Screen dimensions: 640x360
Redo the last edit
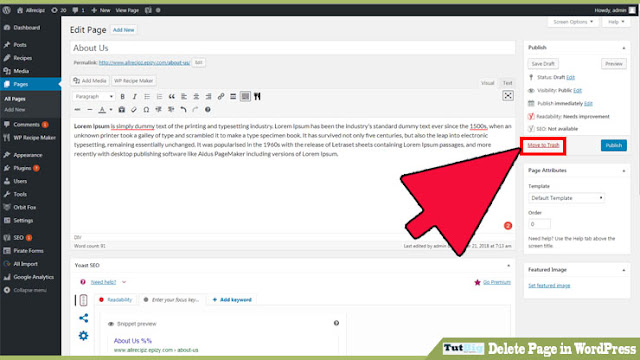(x=196, y=109)
